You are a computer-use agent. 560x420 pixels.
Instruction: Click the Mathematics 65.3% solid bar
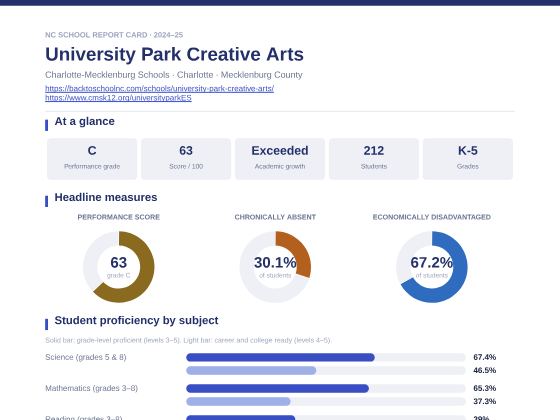pos(278,388)
